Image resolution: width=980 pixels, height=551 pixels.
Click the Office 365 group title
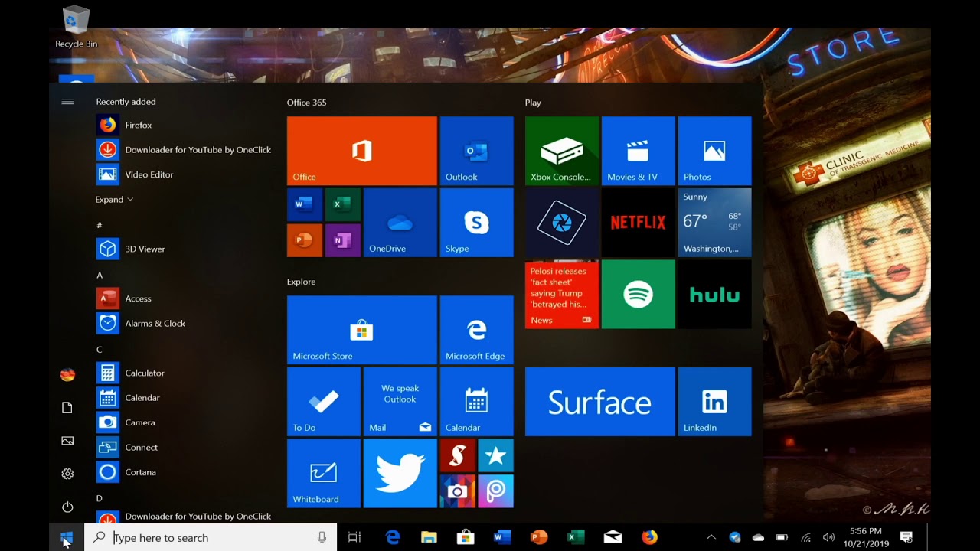pyautogui.click(x=306, y=103)
